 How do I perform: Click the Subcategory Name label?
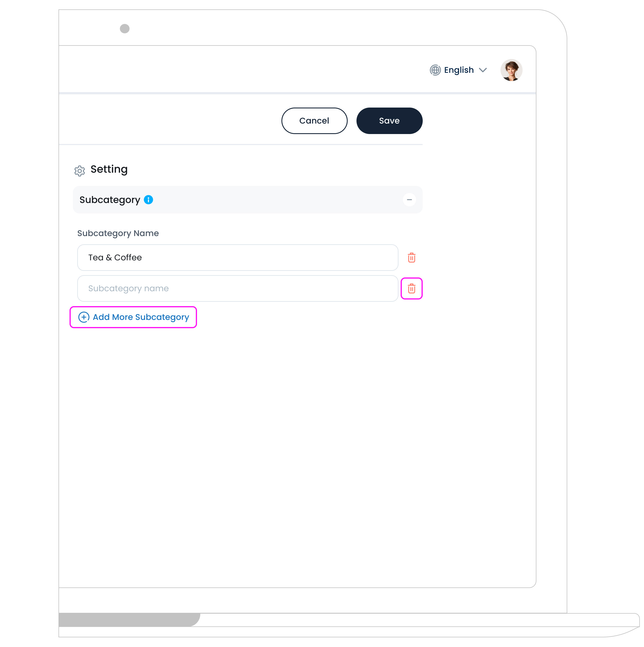click(118, 233)
